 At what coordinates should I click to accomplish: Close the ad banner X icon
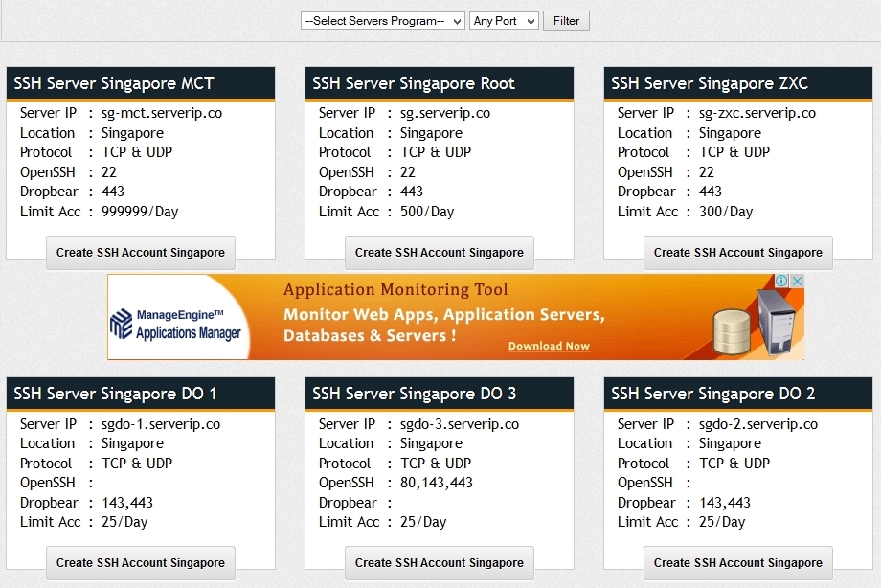pyautogui.click(x=798, y=281)
